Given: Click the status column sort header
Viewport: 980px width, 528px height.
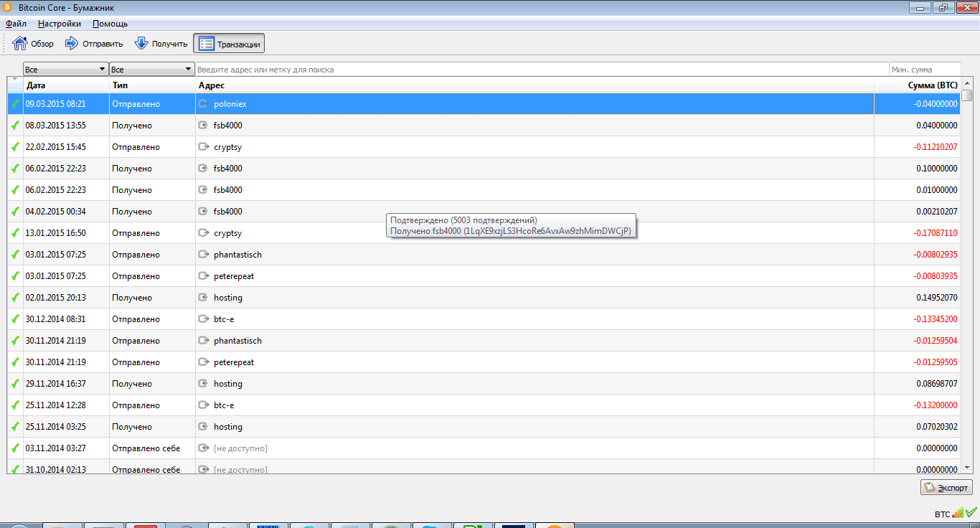Looking at the screenshot, I should (15, 85).
